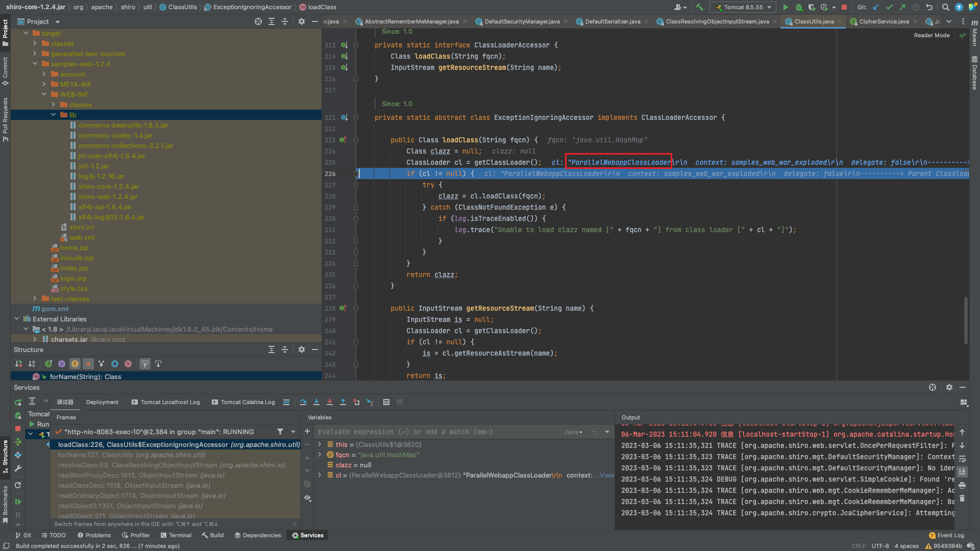The width and height of the screenshot is (980, 551).
Task: Open Search Everywhere magnifier icon
Action: [945, 7]
